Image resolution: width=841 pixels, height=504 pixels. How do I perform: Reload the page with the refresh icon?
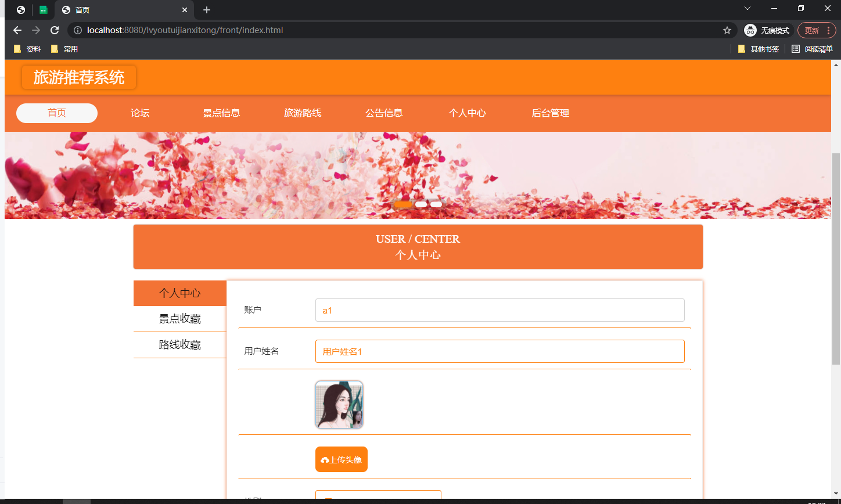[x=55, y=30]
